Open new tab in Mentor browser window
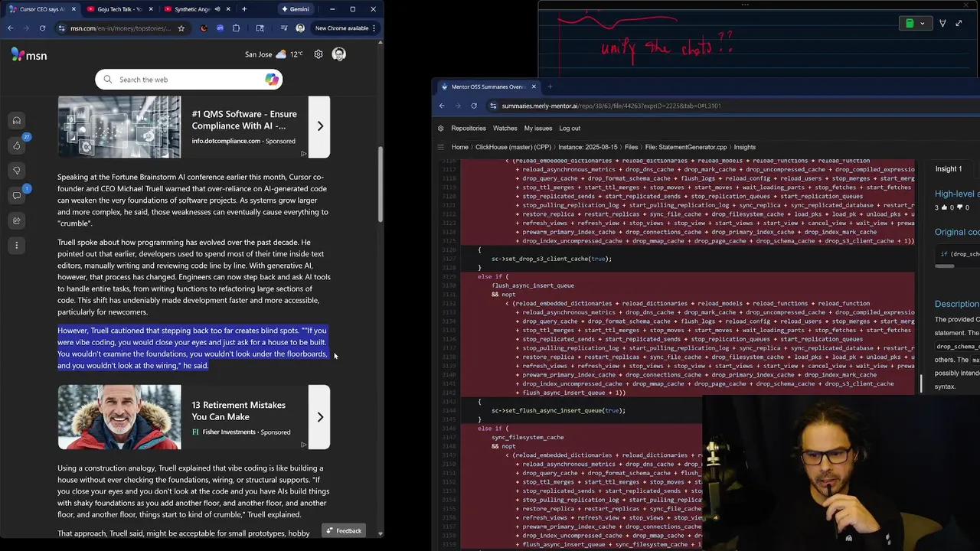This screenshot has width=980, height=551. 550,86
